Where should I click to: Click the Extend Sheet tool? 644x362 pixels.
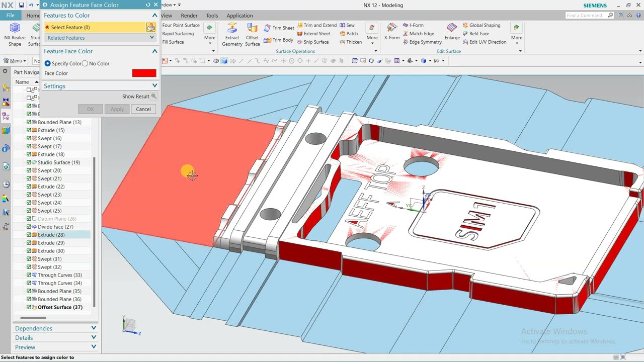(313, 34)
